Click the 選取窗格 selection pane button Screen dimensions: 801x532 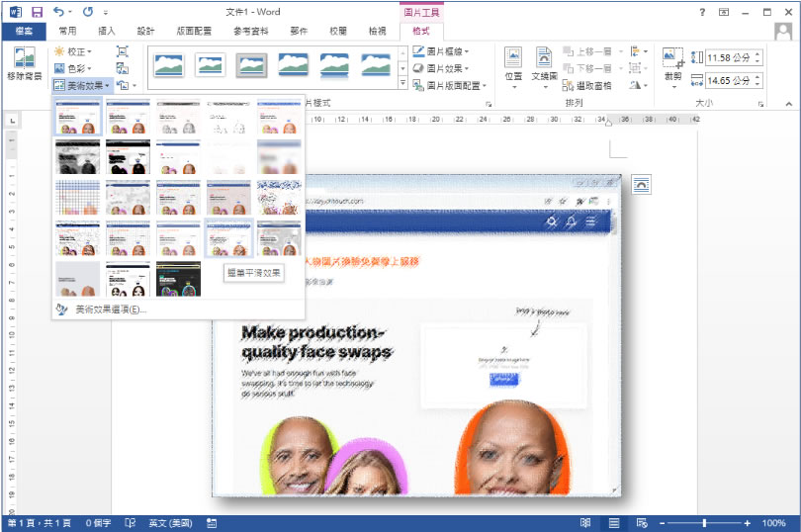click(x=586, y=85)
